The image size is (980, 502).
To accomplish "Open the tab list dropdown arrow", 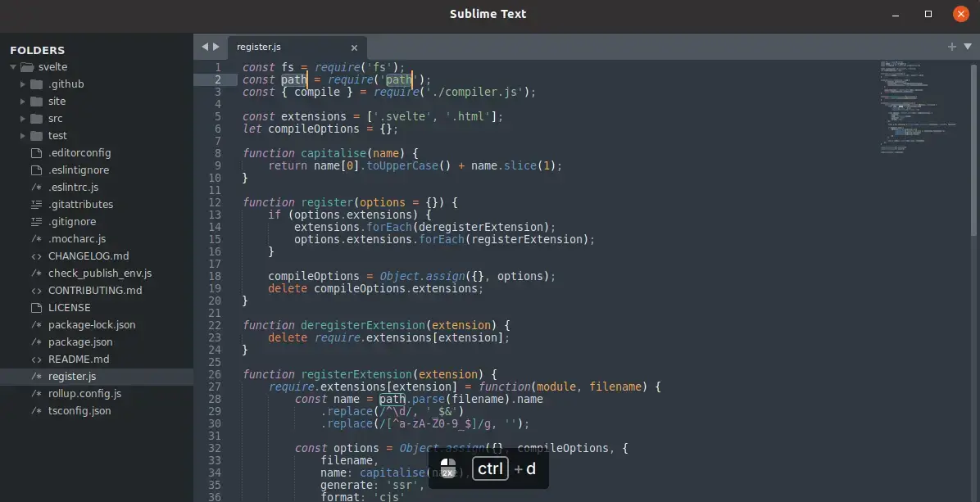I will click(x=968, y=47).
